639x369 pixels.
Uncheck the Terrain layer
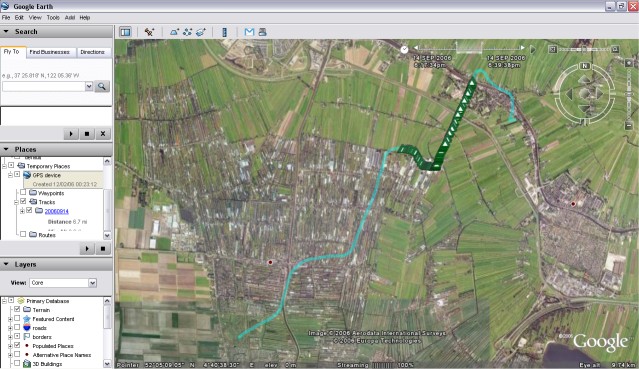click(17, 309)
